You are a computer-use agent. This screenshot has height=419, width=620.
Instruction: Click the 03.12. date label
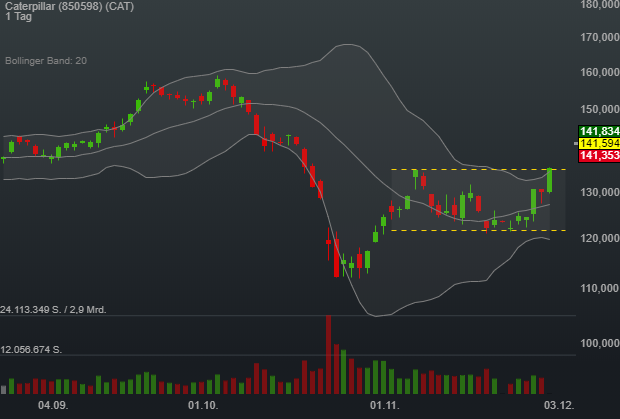pos(559,406)
